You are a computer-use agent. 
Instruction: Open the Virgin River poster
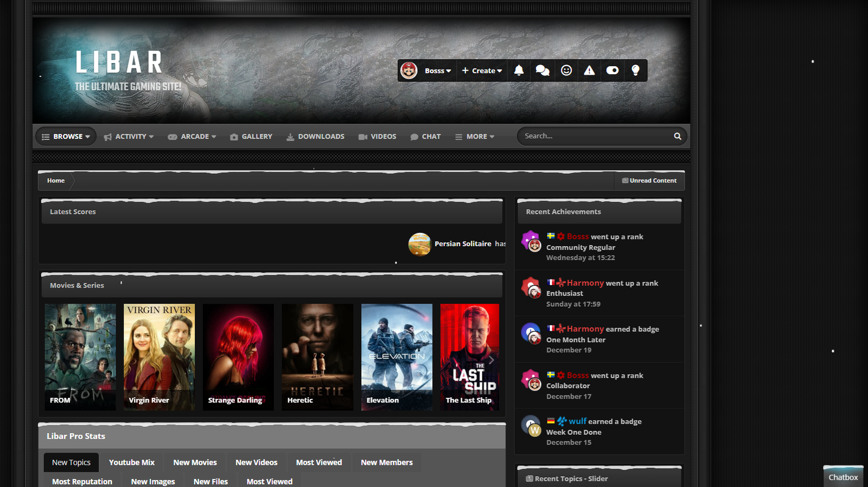click(159, 357)
